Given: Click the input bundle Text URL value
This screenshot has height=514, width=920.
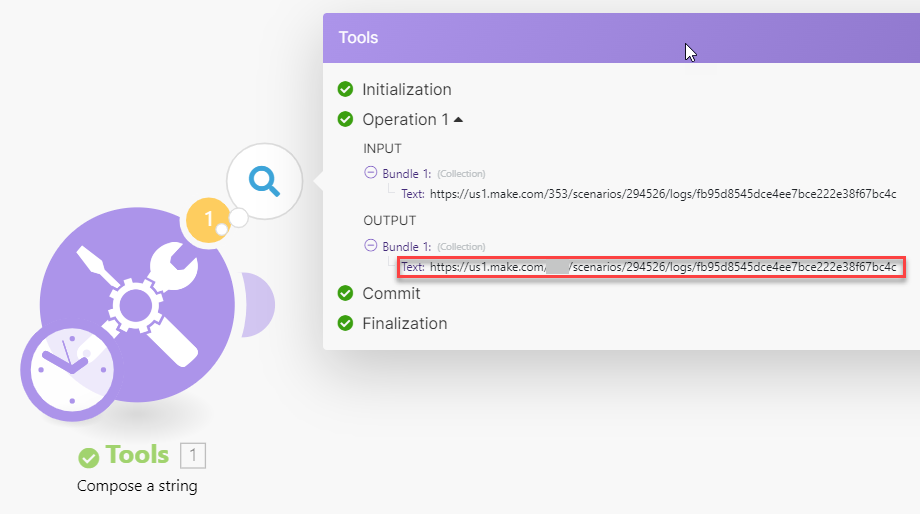Looking at the screenshot, I should point(662,194).
